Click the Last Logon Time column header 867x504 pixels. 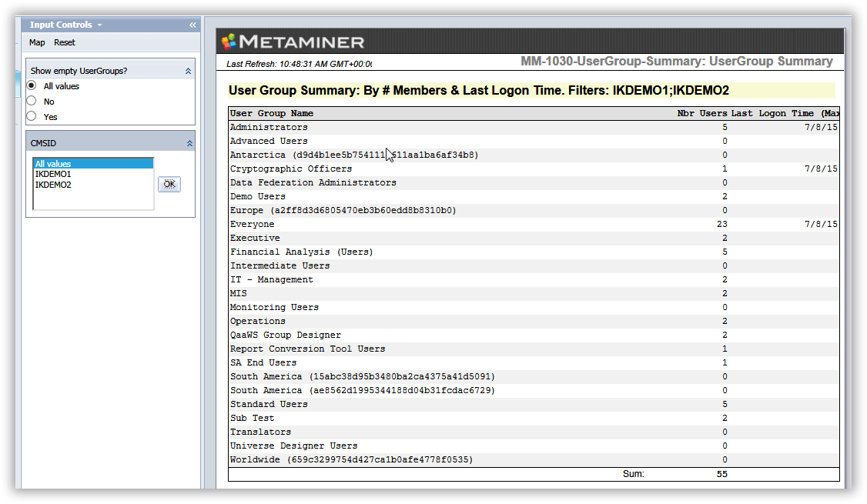click(x=785, y=113)
